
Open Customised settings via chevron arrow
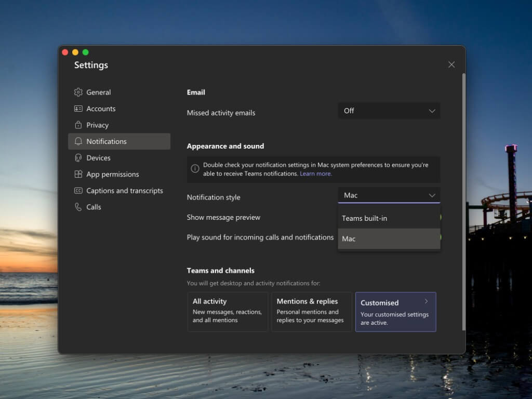pyautogui.click(x=426, y=301)
